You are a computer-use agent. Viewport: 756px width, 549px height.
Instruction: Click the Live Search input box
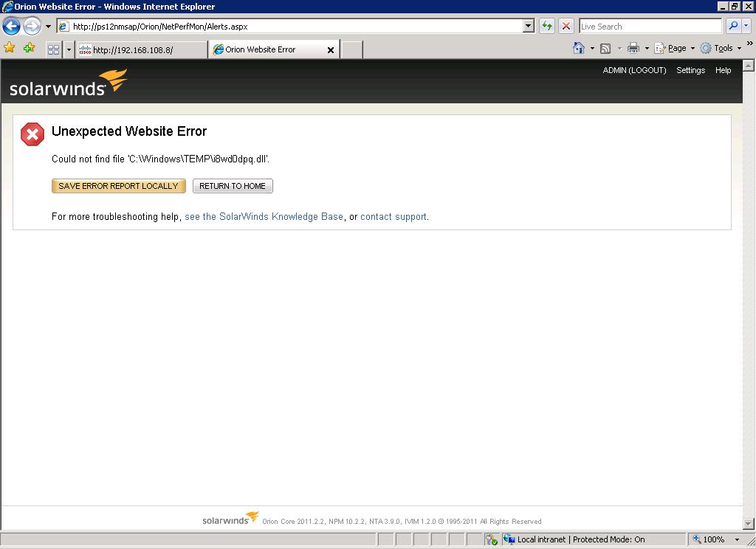click(x=650, y=26)
